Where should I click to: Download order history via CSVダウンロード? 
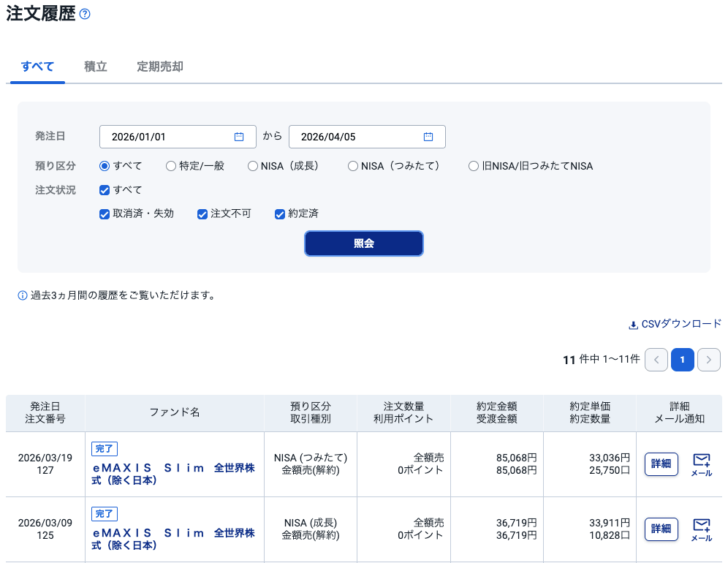point(675,324)
